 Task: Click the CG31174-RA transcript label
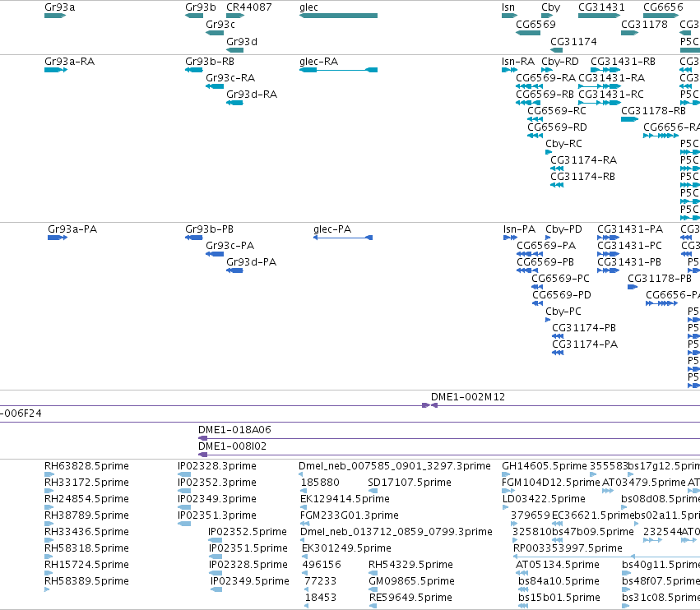click(583, 159)
